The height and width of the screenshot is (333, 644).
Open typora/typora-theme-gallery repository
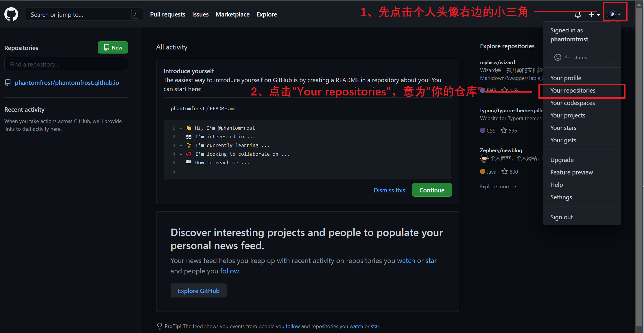[x=512, y=111]
